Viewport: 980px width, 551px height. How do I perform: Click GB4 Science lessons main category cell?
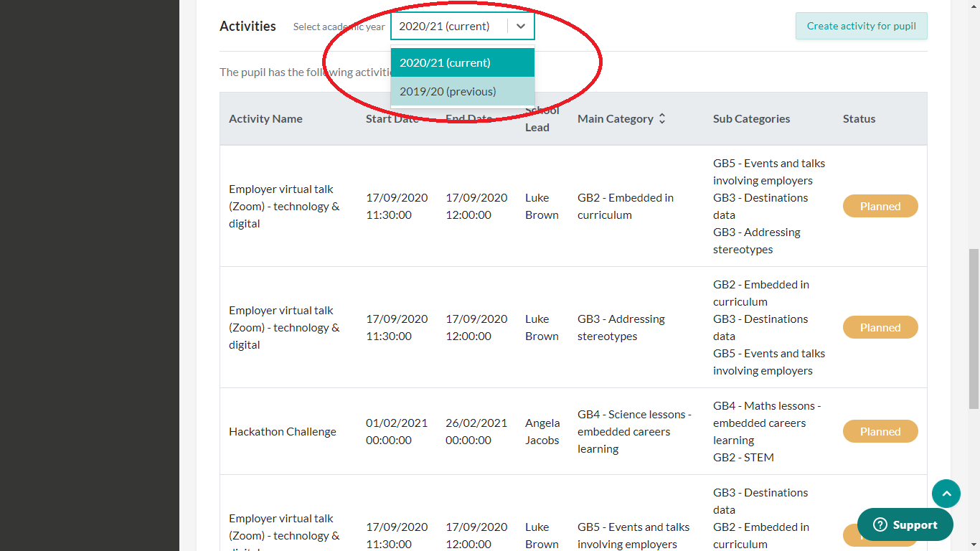[x=634, y=432]
